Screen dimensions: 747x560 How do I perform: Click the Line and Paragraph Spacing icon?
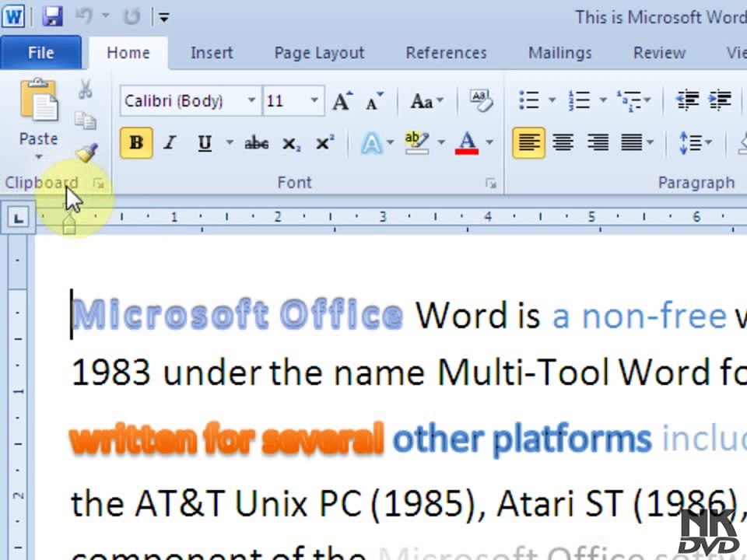(690, 142)
